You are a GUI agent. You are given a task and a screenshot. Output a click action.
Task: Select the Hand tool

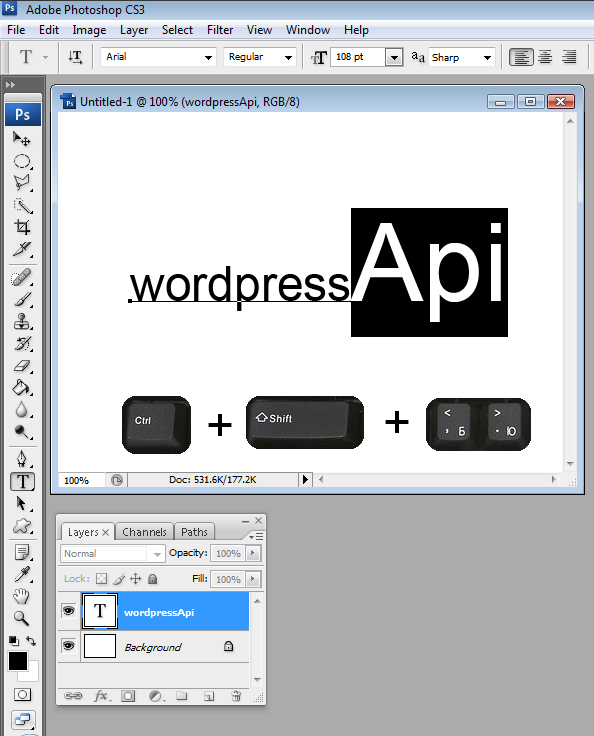click(22, 597)
